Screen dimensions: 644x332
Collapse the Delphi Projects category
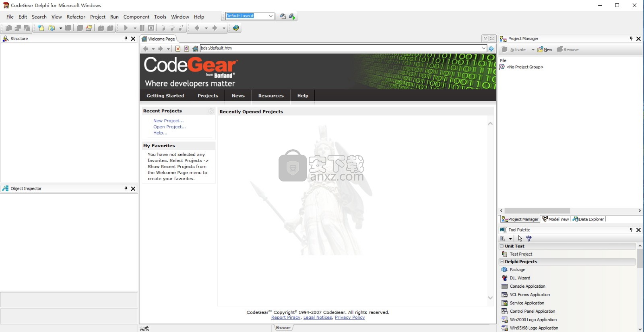502,262
